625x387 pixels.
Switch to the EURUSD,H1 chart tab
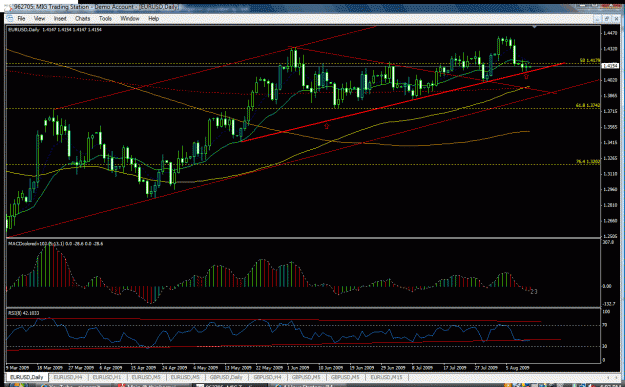click(x=107, y=377)
